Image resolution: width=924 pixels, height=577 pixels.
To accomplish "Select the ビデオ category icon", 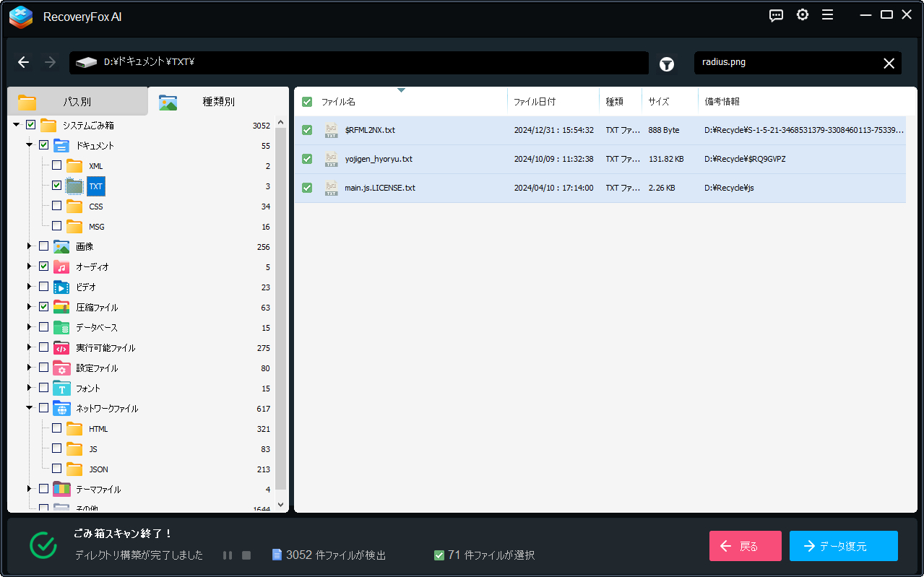I will [x=61, y=287].
